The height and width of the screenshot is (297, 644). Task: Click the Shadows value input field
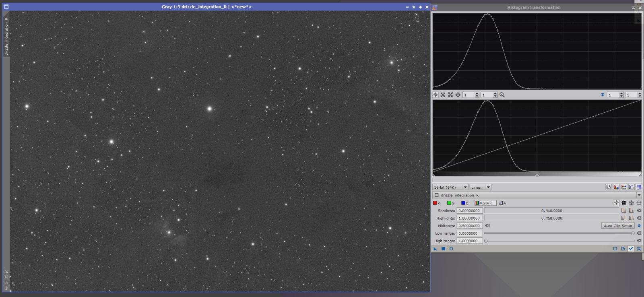[470, 210]
